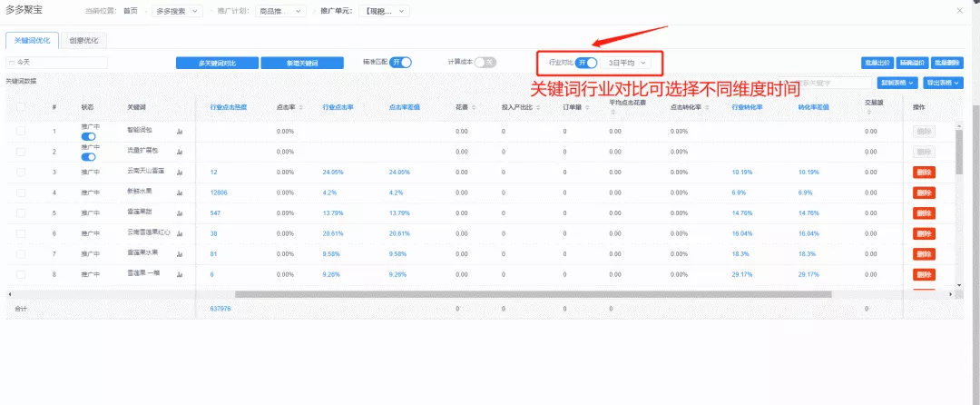Click the 行业转化率 column header
The width and height of the screenshot is (980, 405).
(x=747, y=107)
